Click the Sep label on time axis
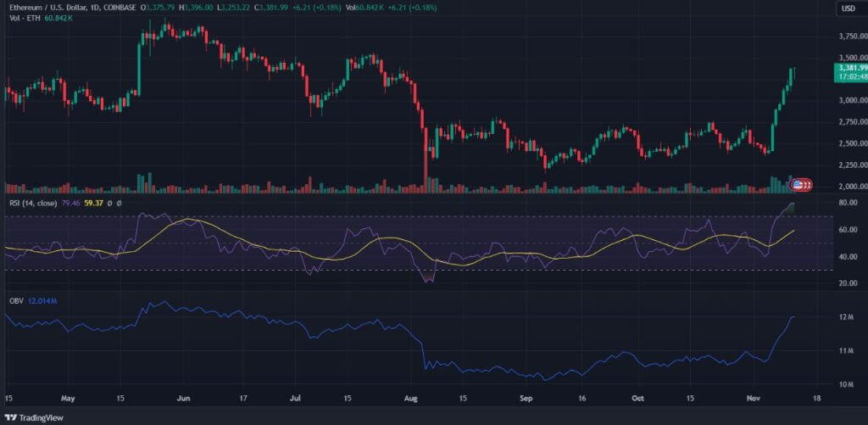 pos(526,399)
